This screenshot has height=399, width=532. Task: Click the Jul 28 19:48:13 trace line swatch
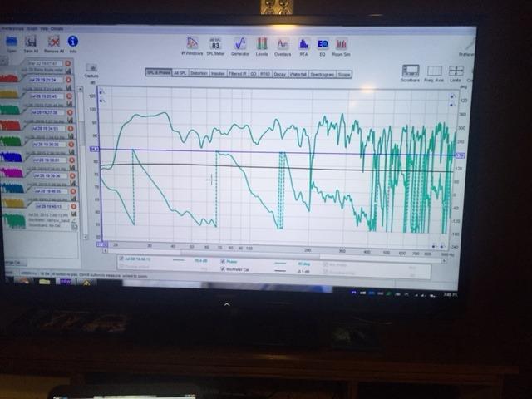[179, 260]
